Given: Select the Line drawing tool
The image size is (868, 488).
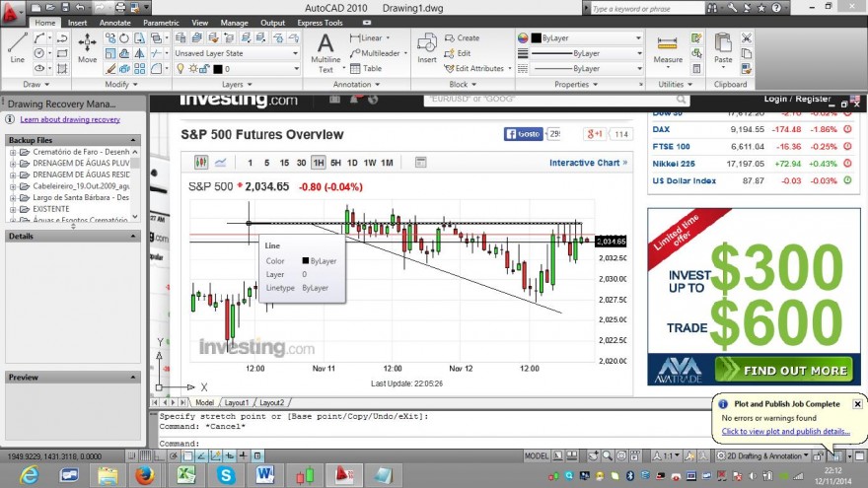Looking at the screenshot, I should pyautogui.click(x=17, y=47).
